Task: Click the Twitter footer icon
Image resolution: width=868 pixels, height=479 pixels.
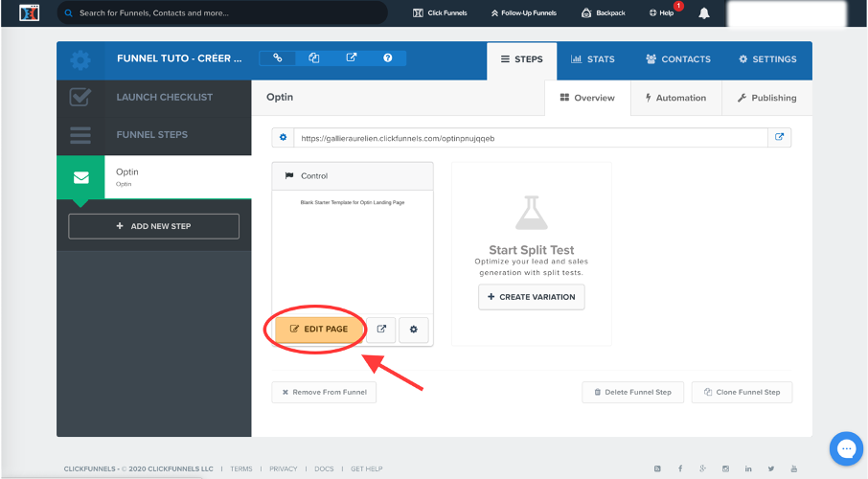Action: (x=770, y=469)
